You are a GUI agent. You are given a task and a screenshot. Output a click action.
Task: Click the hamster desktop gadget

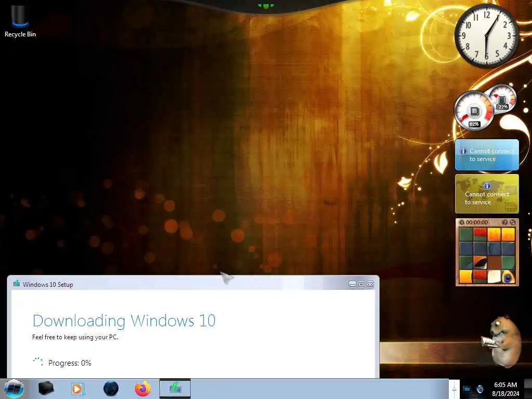tap(501, 341)
